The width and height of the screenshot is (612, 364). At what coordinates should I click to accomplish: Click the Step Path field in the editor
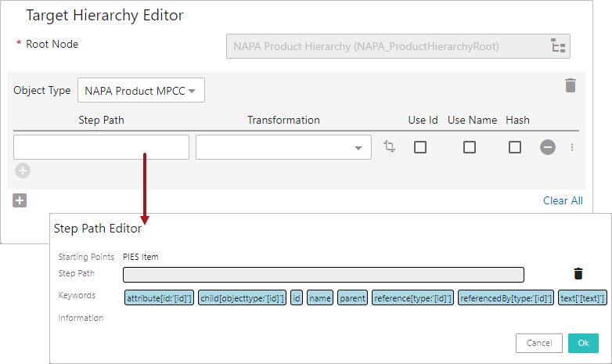point(323,275)
